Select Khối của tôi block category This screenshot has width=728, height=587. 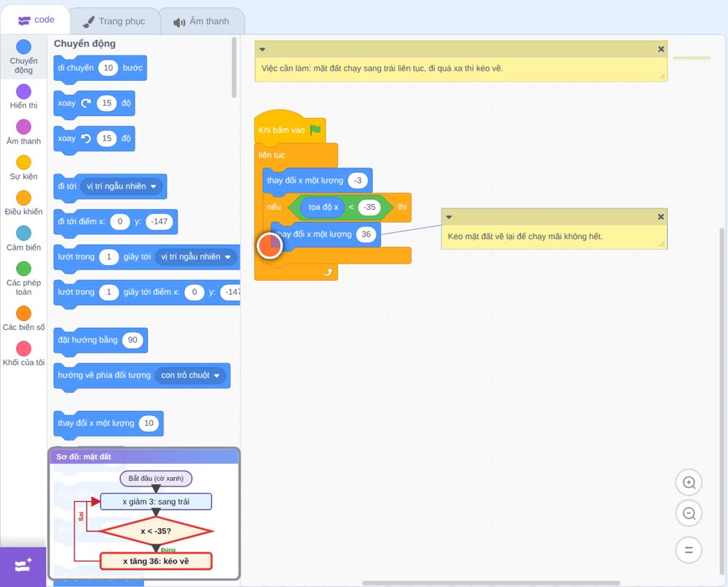point(24,353)
